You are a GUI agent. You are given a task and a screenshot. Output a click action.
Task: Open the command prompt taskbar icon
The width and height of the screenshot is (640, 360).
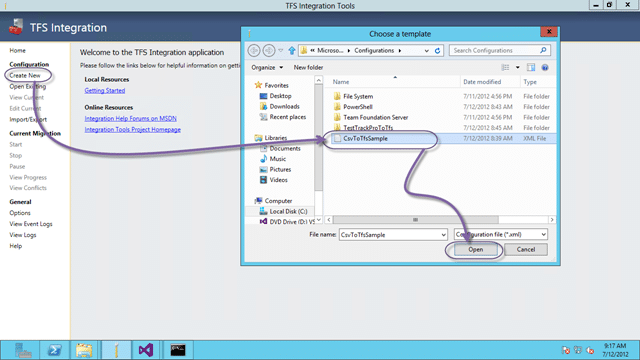tap(178, 350)
